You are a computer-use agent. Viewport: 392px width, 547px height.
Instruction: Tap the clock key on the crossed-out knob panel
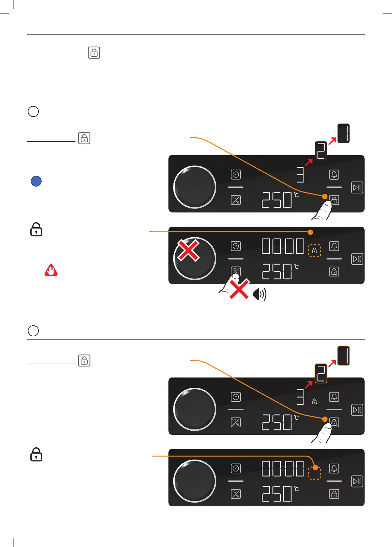click(x=236, y=246)
